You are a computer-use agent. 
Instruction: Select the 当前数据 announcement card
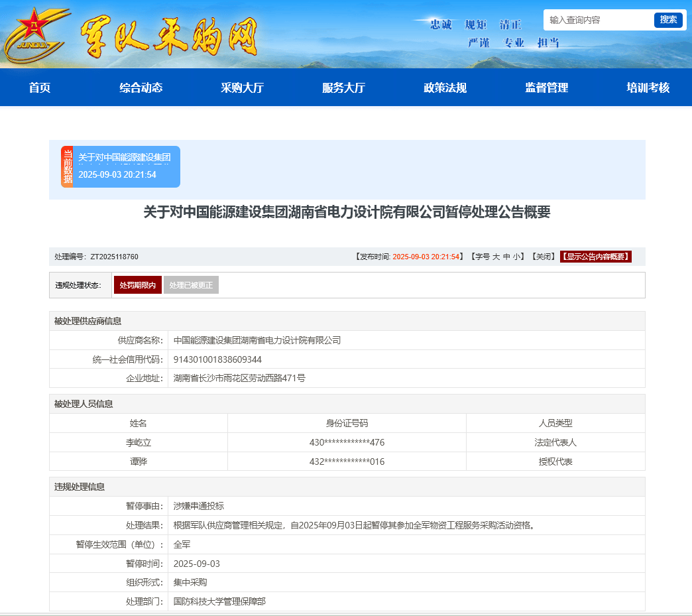tap(121, 166)
